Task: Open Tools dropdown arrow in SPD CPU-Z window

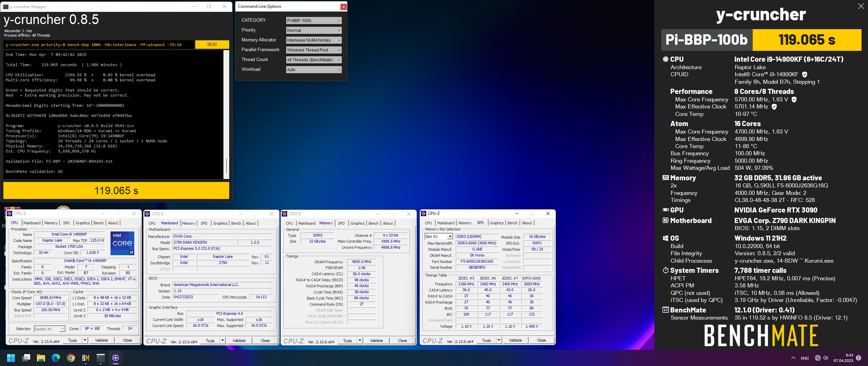Action: point(499,340)
